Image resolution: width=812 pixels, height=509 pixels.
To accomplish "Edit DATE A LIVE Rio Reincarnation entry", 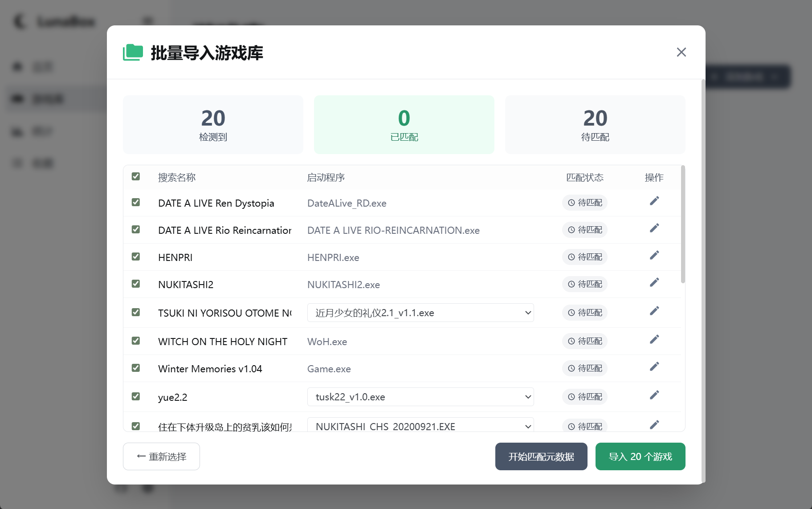I will point(654,228).
